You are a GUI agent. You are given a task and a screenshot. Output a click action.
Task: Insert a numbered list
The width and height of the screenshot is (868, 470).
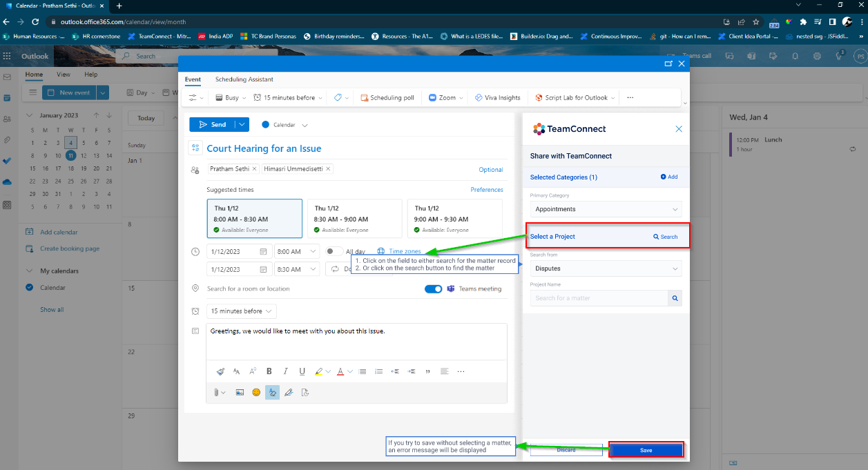tap(378, 371)
